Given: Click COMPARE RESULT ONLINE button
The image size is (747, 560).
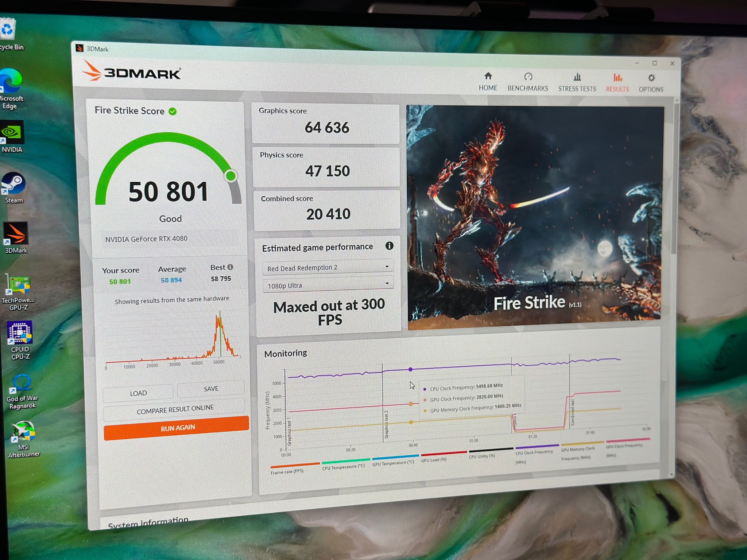Looking at the screenshot, I should (x=174, y=409).
